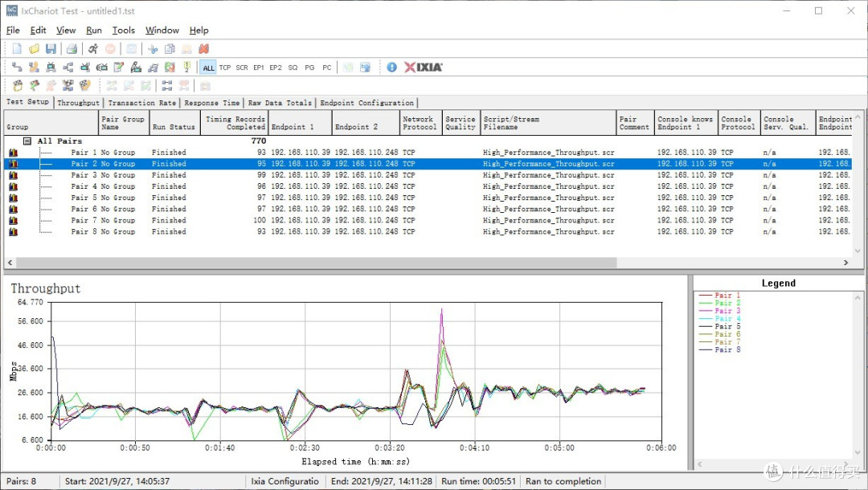
Task: Click the scissors Cut icon
Action: pos(153,49)
